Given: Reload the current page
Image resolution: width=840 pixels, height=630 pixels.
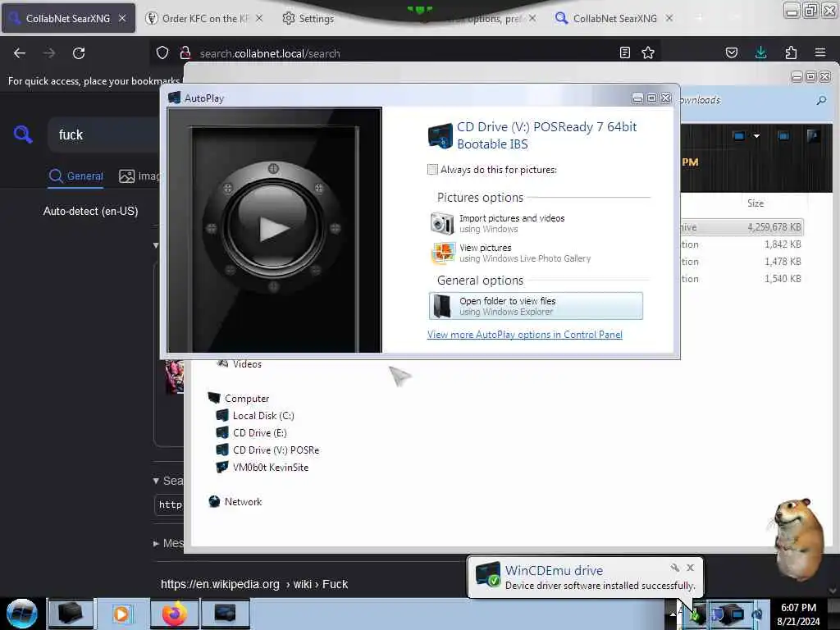Looking at the screenshot, I should [x=79, y=53].
